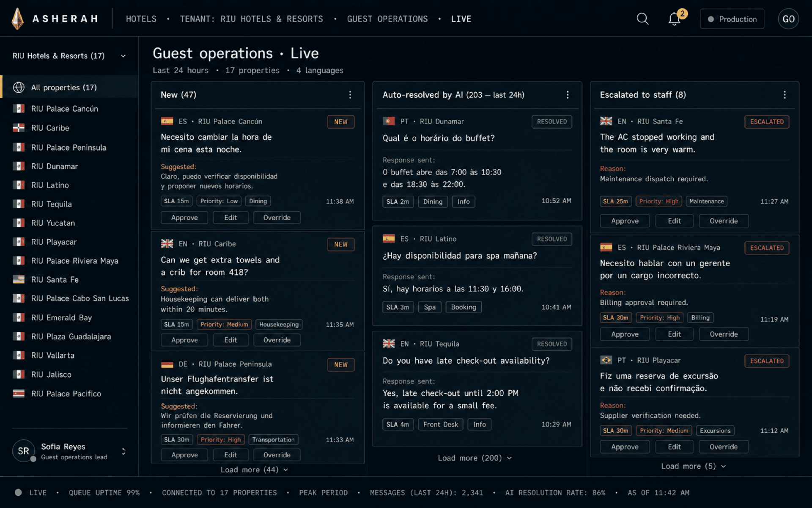Expand Sofia Reyes account switcher arrows
The height and width of the screenshot is (508, 812).
[123, 451]
